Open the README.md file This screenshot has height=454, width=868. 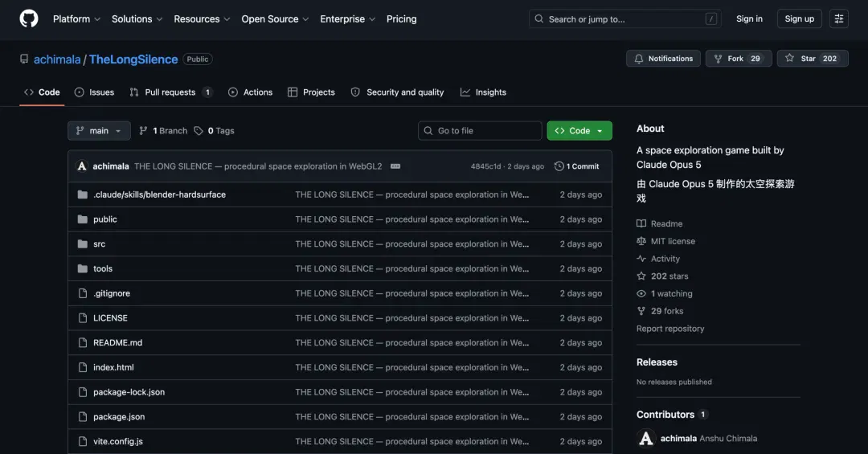[118, 343]
